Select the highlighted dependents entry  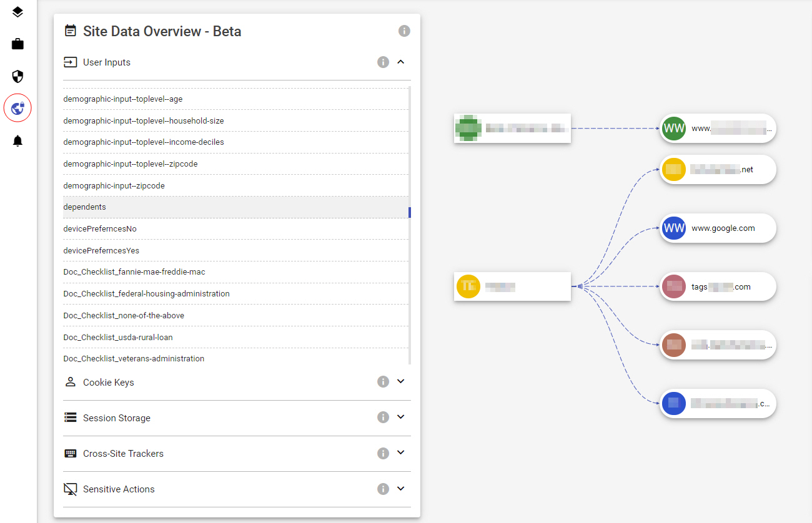click(x=236, y=207)
